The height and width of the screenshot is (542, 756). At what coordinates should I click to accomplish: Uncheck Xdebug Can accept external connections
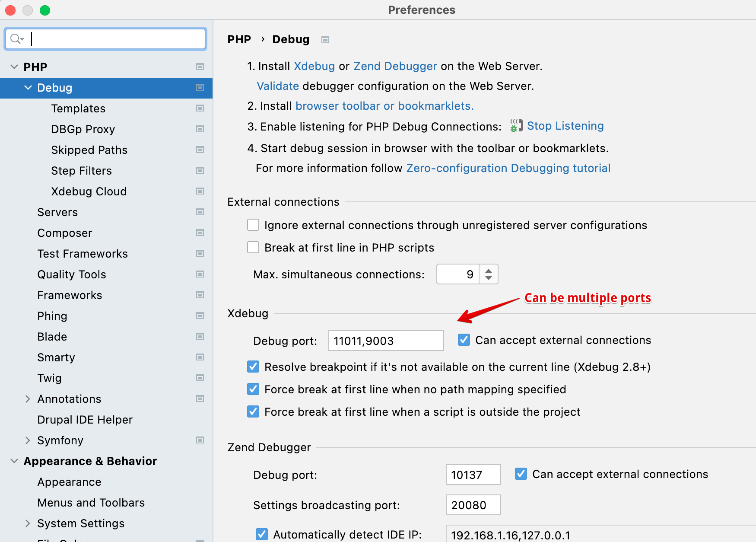464,340
